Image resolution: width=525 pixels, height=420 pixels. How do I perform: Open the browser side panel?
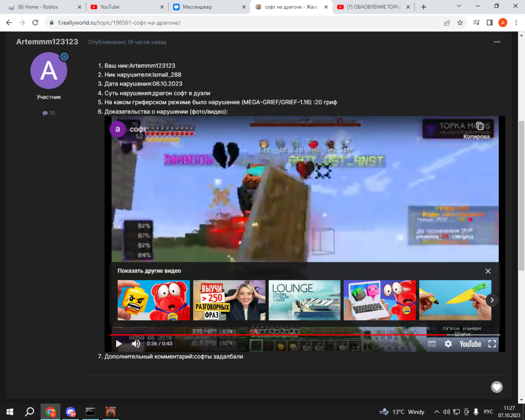(x=489, y=23)
